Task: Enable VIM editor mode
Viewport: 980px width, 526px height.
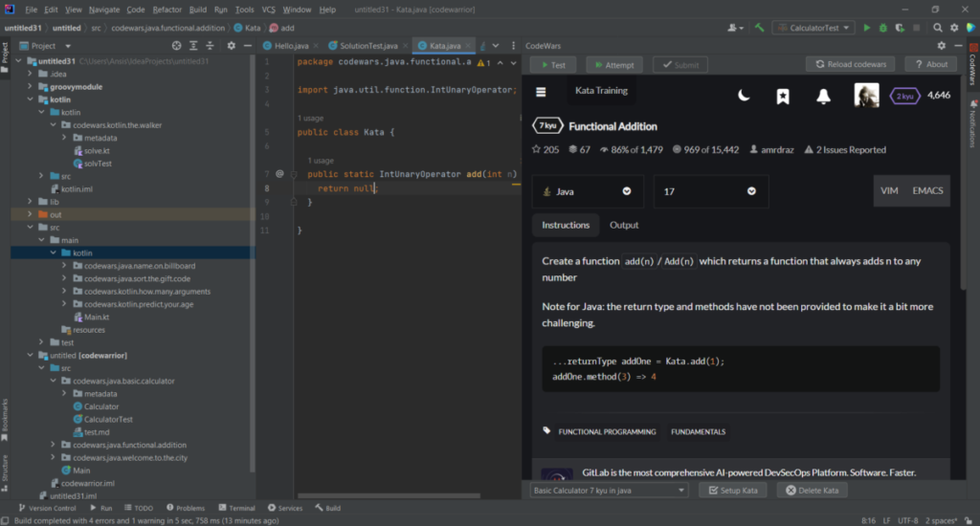Action: [x=889, y=190]
